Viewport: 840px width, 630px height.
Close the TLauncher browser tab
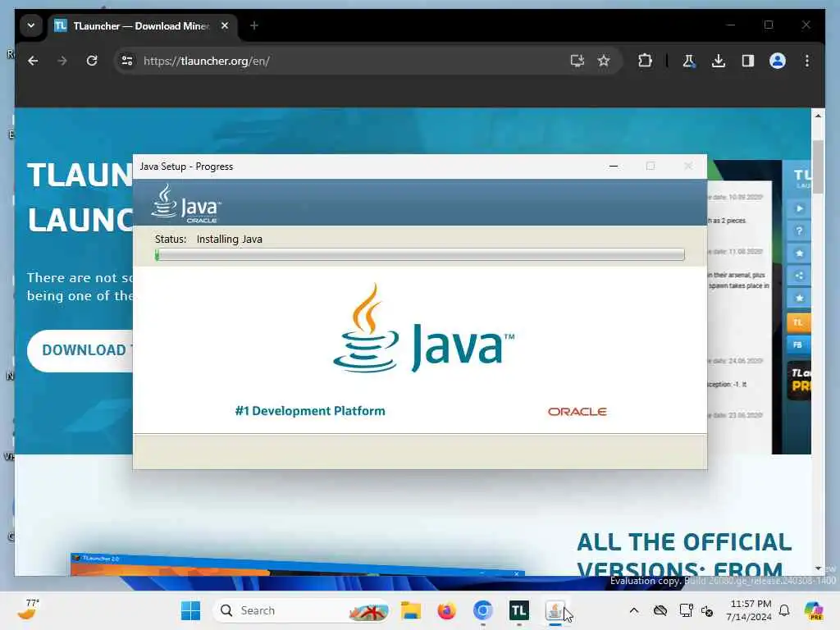coord(225,25)
